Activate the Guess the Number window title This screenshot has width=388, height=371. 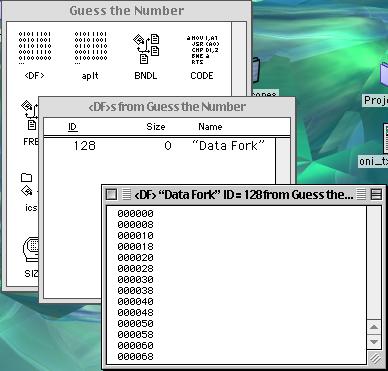click(x=127, y=11)
